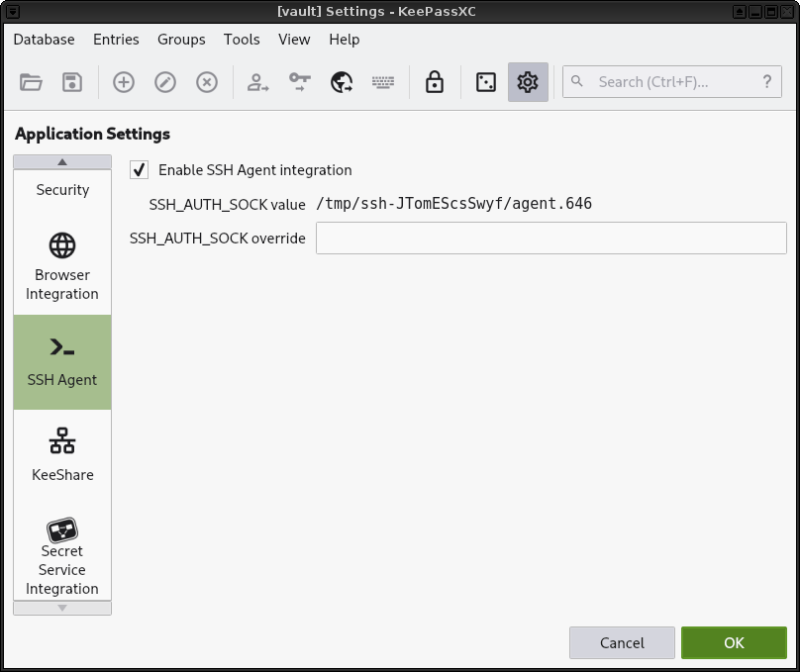Copy password using the key icon
The height and width of the screenshot is (672, 800).
[300, 82]
